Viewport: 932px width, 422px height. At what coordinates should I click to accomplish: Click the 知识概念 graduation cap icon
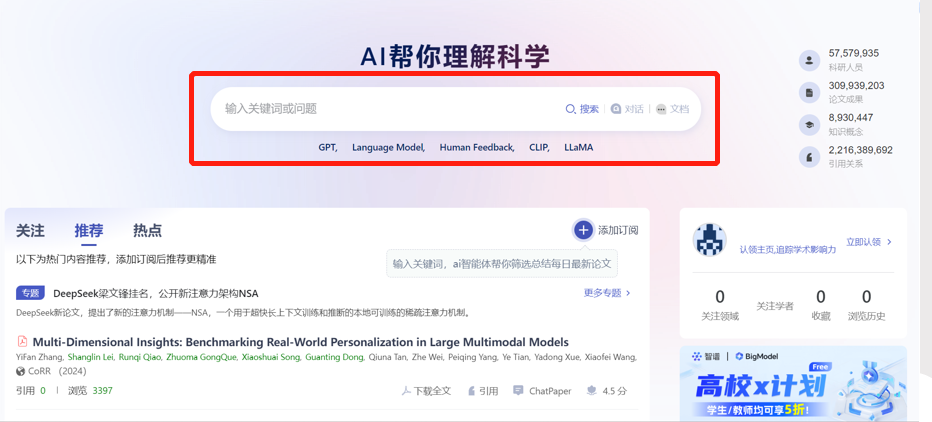click(808, 124)
